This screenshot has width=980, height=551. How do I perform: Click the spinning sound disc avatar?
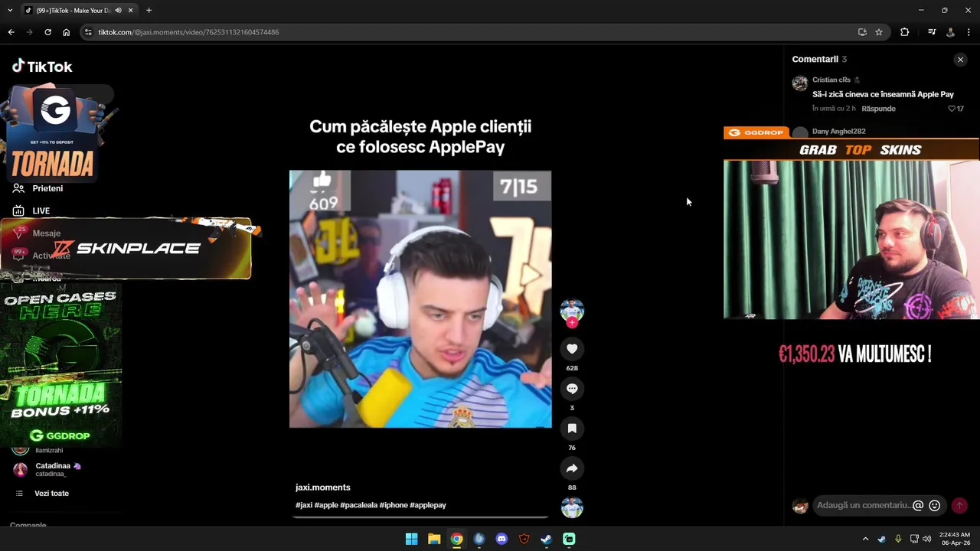[572, 507]
